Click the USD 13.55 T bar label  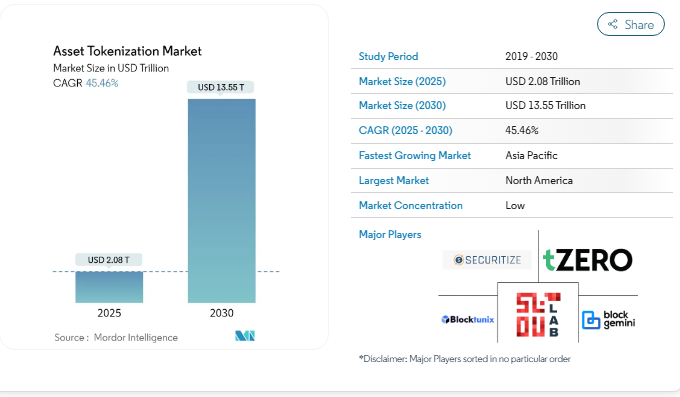[x=221, y=87]
